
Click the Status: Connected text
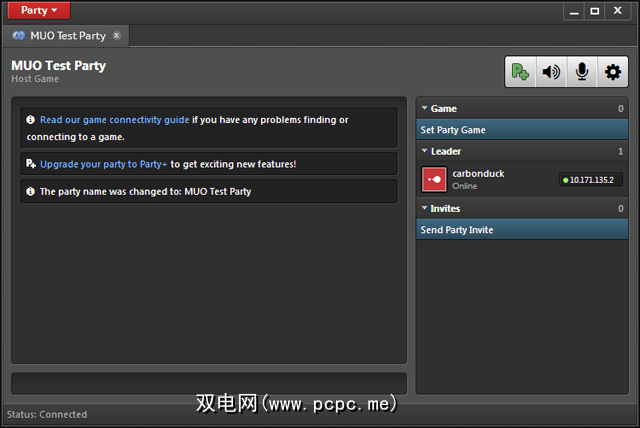(x=47, y=415)
